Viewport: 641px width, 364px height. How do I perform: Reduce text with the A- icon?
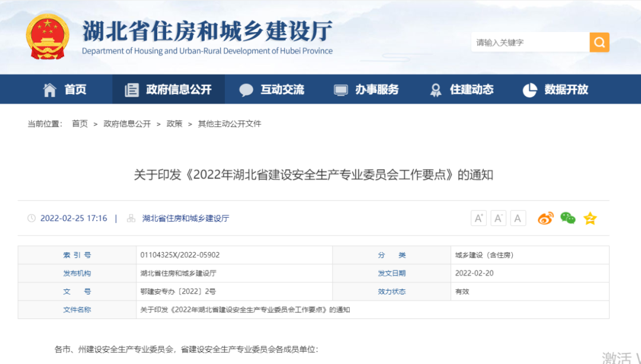point(498,218)
